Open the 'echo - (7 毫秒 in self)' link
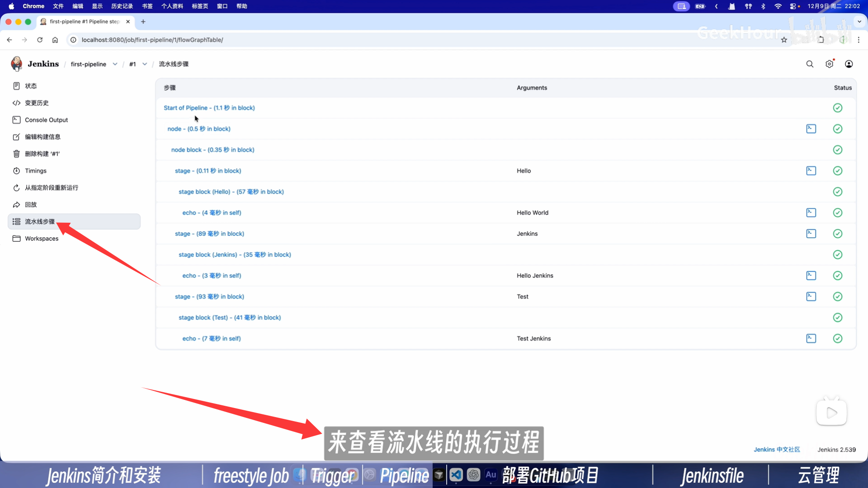Image resolution: width=868 pixels, height=488 pixels. click(211, 338)
